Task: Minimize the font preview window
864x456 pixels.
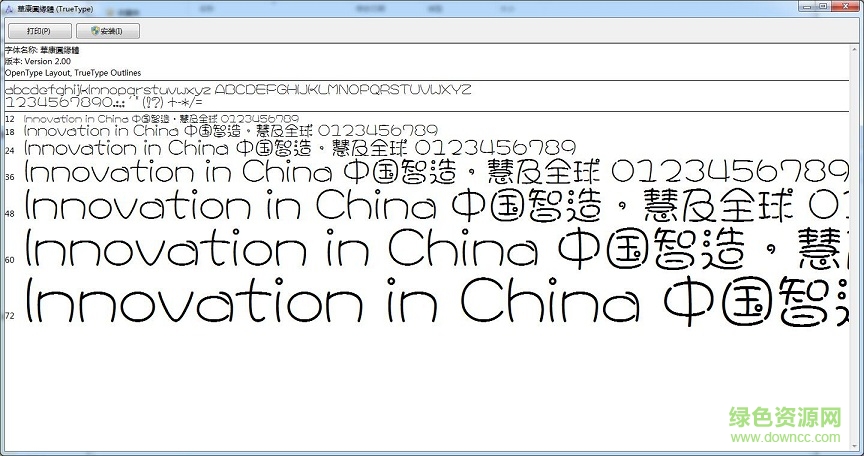Action: [x=807, y=6]
